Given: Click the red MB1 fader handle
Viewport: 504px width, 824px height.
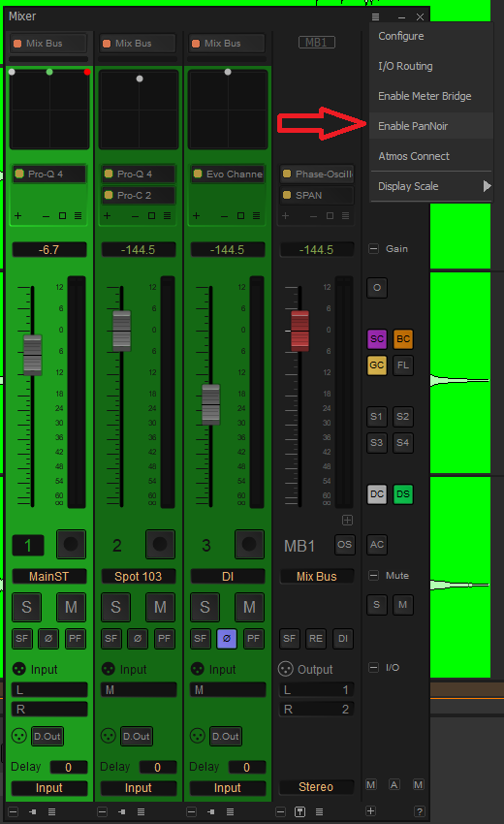Looking at the screenshot, I should click(300, 332).
